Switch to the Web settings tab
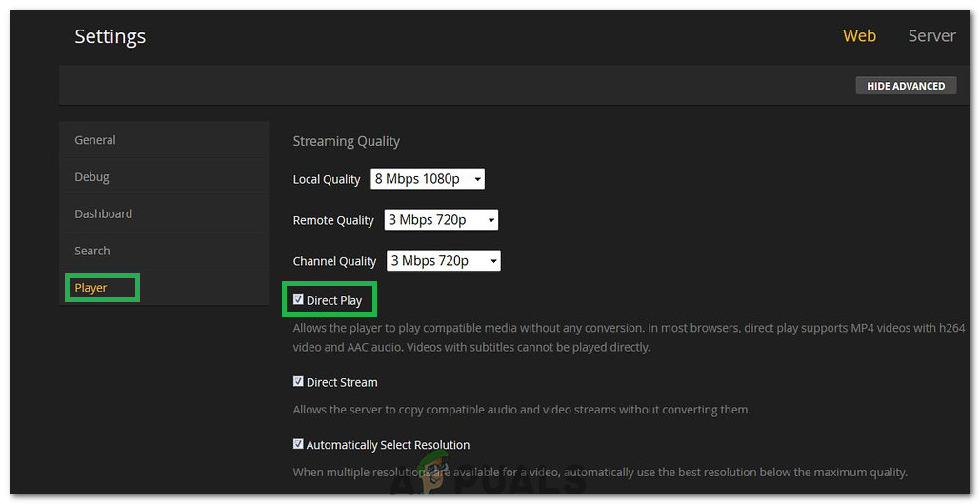Screen dimensions: 980x504 click(859, 35)
